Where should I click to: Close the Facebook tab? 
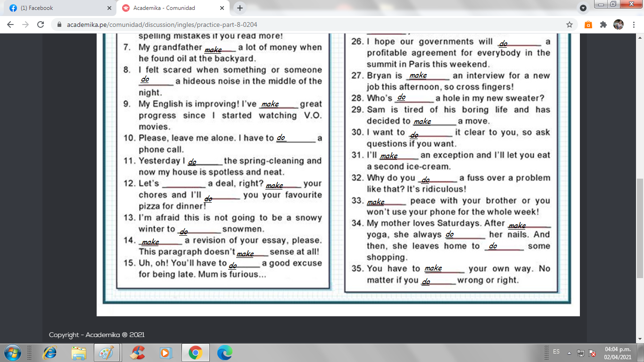click(109, 8)
